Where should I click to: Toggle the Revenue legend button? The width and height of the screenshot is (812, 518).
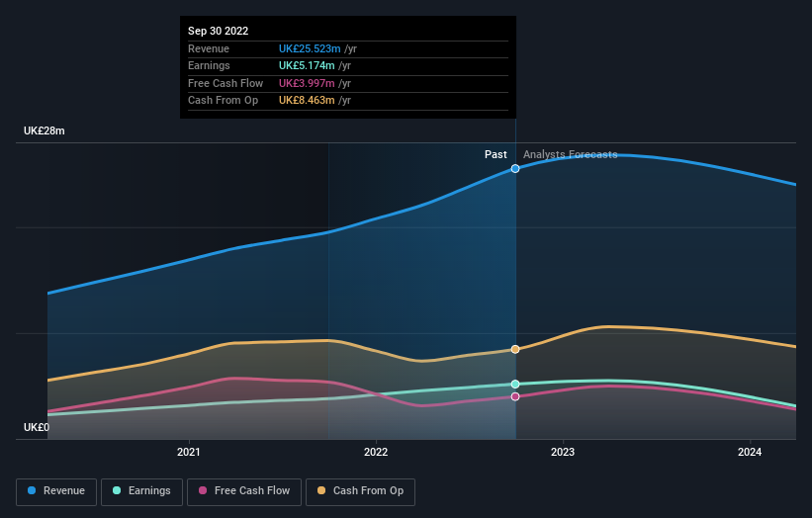click(x=56, y=491)
